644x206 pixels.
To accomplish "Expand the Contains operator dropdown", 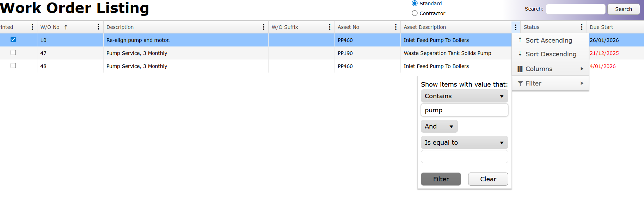I will [x=464, y=96].
